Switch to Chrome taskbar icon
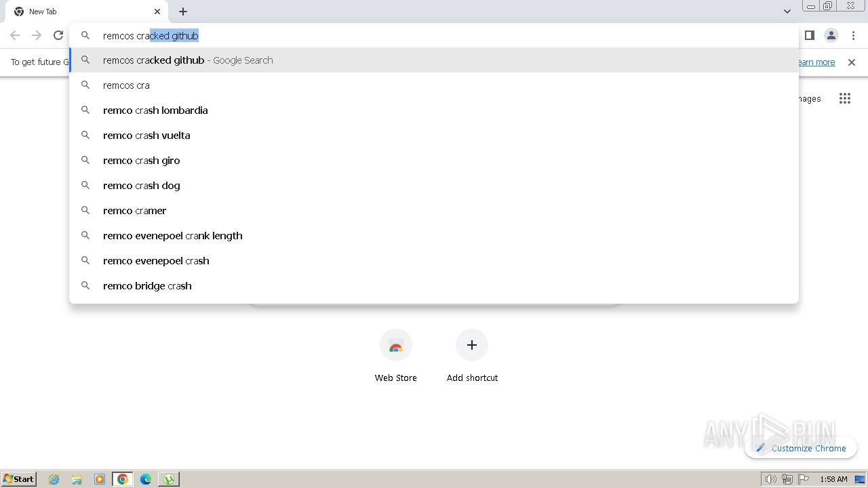Image resolution: width=868 pixels, height=488 pixels. click(123, 479)
